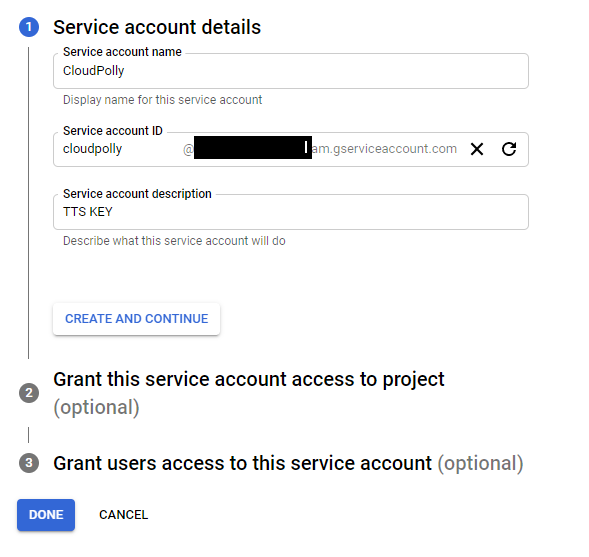
Task: Expand Grant this service account access step
Action: [249, 393]
